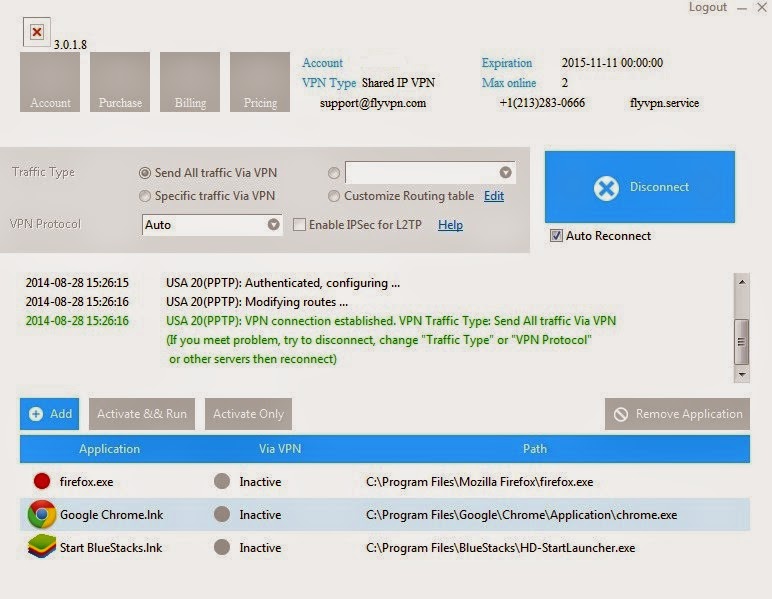Image resolution: width=772 pixels, height=599 pixels.
Task: Click log scrollbar down arrow
Action: [x=741, y=375]
